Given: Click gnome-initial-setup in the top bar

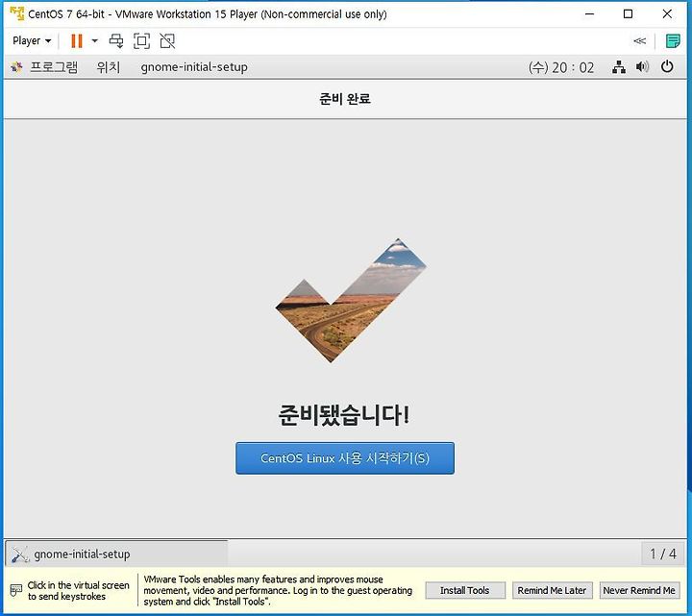Looking at the screenshot, I should click(x=194, y=67).
